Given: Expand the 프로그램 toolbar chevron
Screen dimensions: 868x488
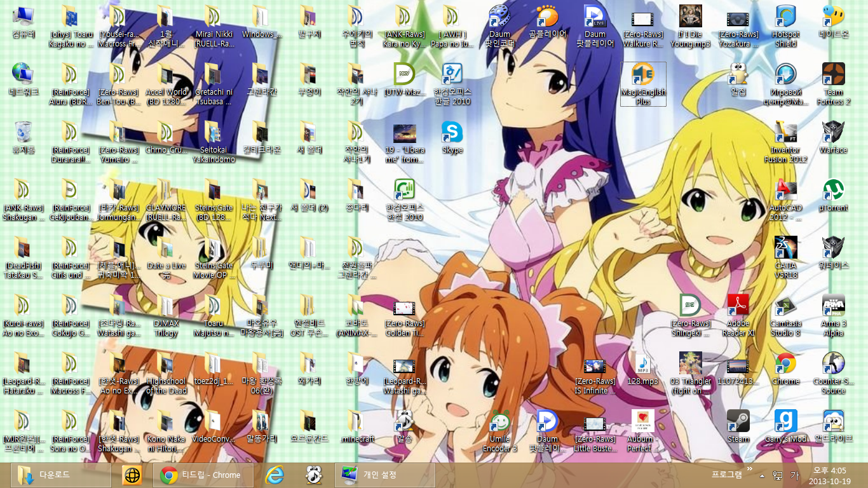Looking at the screenshot, I should (750, 470).
